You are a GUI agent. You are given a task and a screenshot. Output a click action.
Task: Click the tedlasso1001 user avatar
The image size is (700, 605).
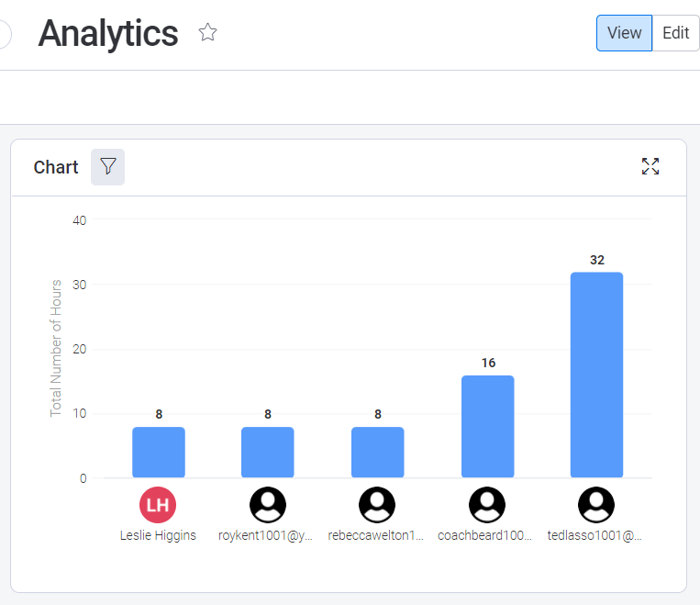point(596,504)
